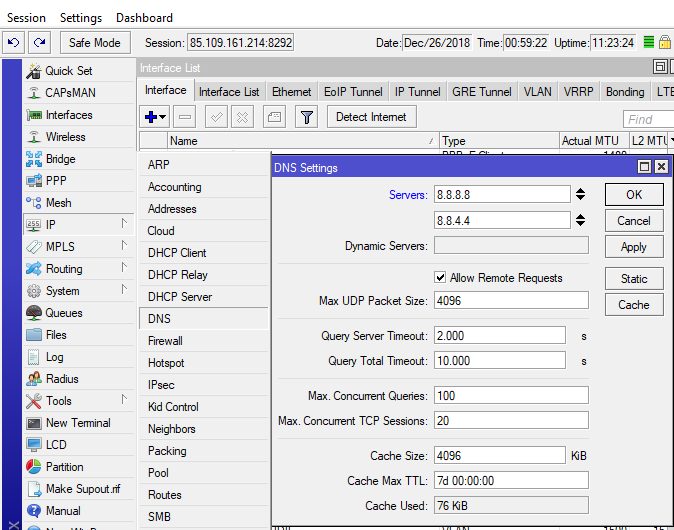Click the first Servers field 8.8.8.8

(502, 194)
